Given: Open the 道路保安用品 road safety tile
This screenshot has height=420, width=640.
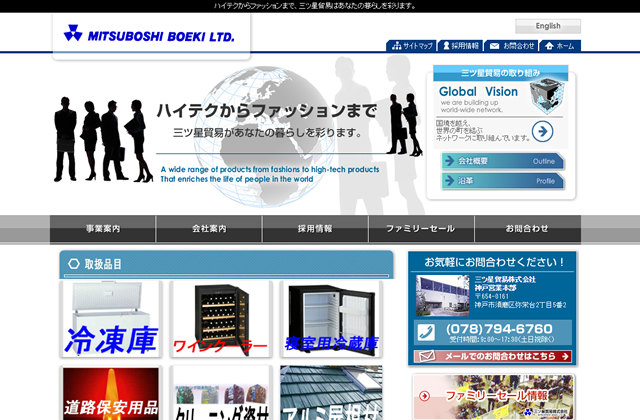Looking at the screenshot, I should tap(111, 393).
